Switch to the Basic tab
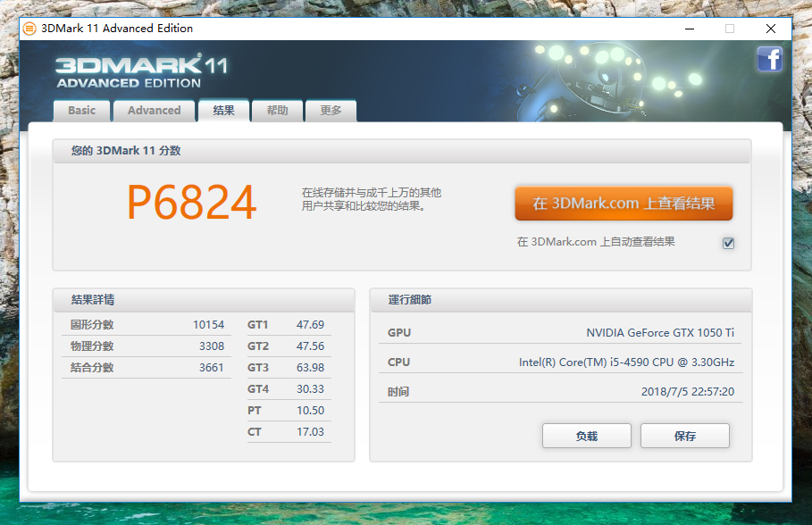The image size is (812, 525). click(x=81, y=111)
